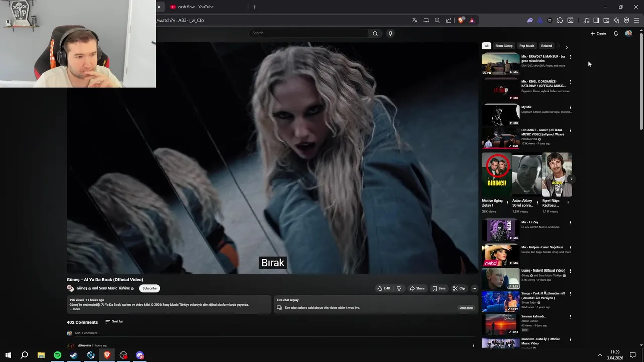Image resolution: width=644 pixels, height=362 pixels.
Task: Open more actions ellipsis beside Clip
Action: pyautogui.click(x=474, y=288)
